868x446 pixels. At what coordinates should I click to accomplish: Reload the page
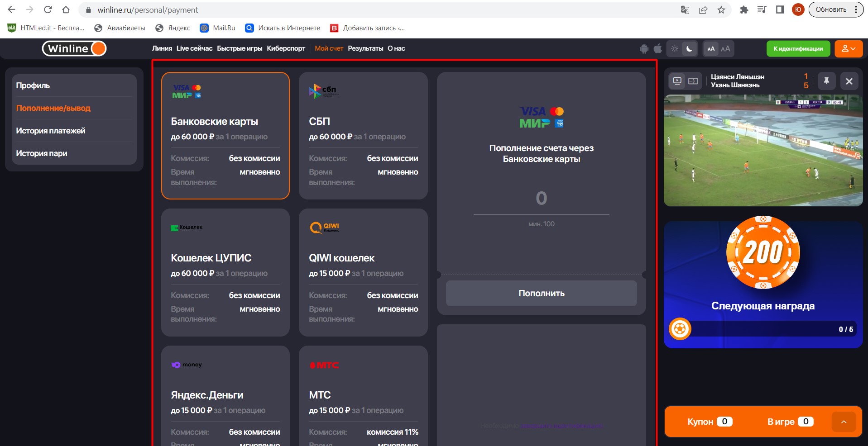(x=48, y=9)
